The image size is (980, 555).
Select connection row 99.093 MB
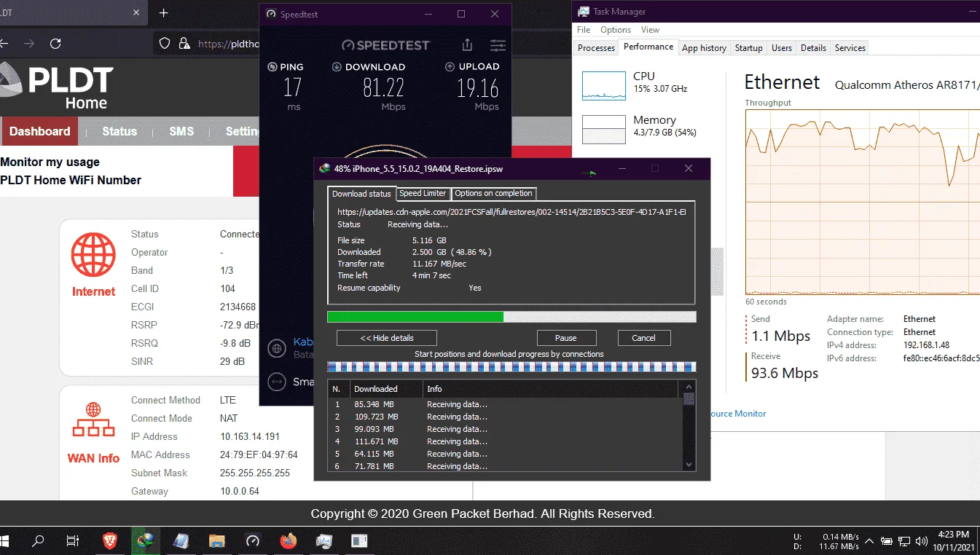coord(505,429)
